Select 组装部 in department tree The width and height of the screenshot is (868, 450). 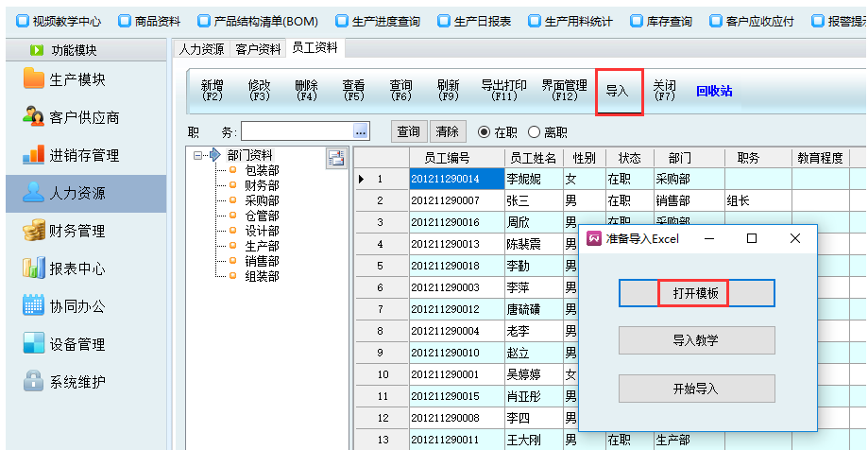[262, 275]
